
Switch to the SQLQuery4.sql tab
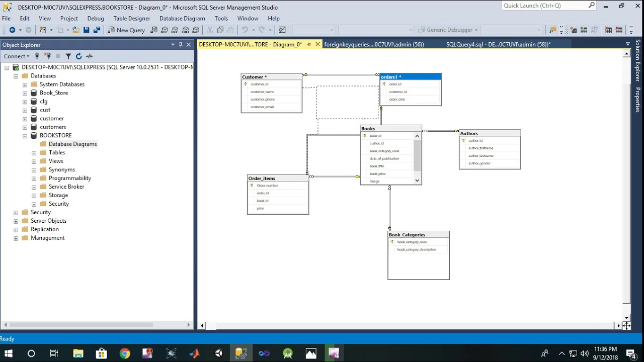499,44
